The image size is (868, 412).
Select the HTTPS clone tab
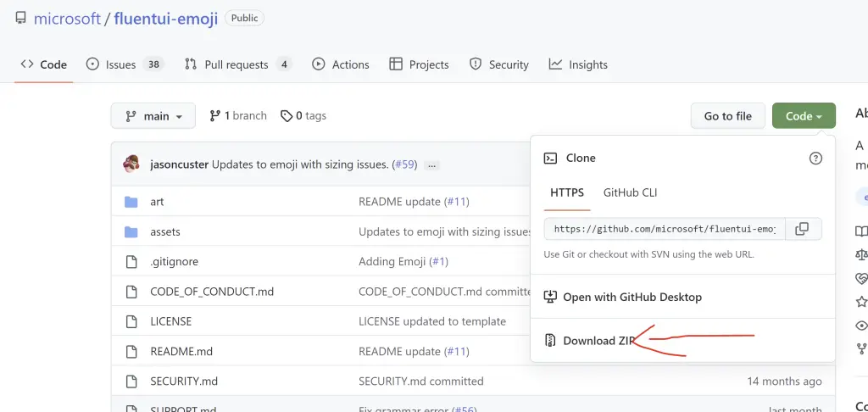tap(567, 192)
